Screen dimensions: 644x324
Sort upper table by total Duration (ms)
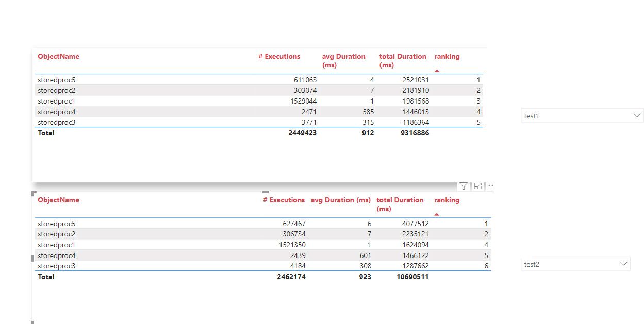403,61
